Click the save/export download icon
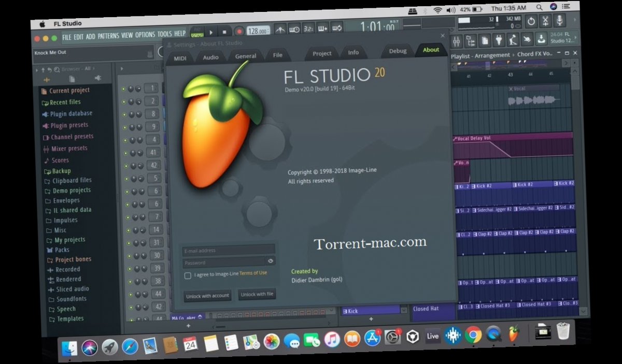 (541, 38)
